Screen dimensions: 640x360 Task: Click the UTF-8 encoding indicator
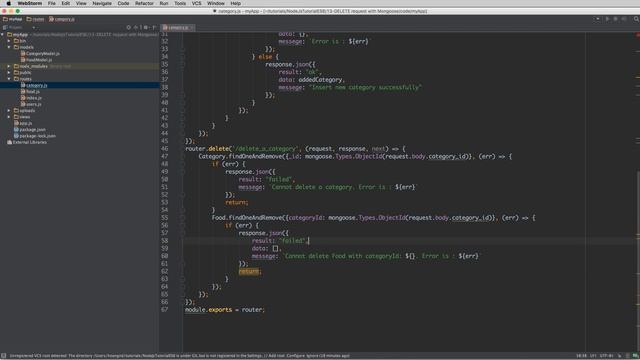click(607, 356)
